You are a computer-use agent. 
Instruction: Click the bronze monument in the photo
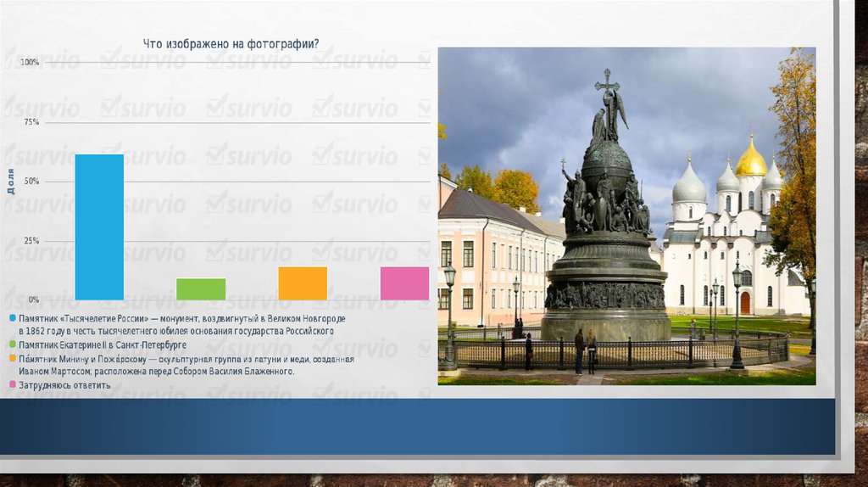tap(605, 238)
